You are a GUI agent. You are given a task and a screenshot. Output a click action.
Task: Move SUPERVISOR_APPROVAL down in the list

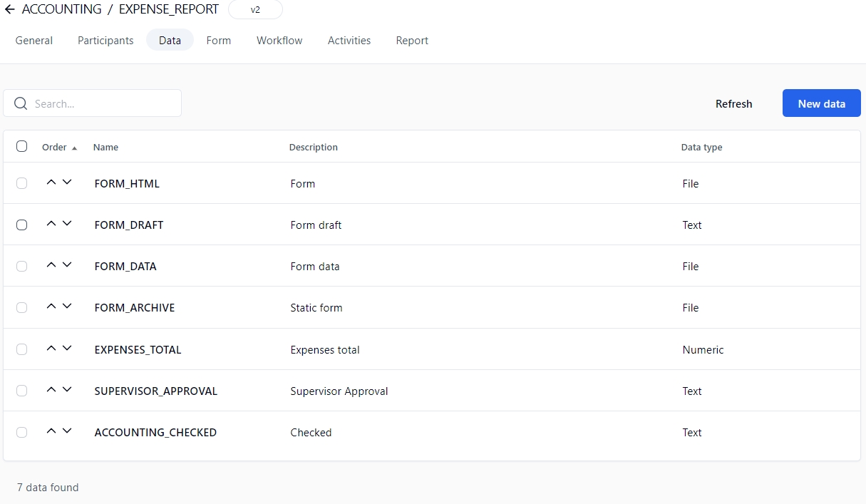coord(67,390)
